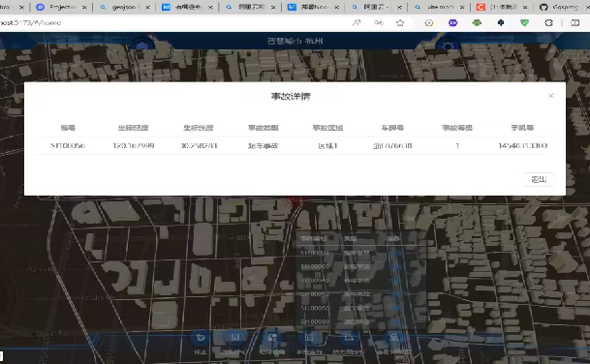
Task: Close the Projection browser tab
Action: click(x=84, y=7)
